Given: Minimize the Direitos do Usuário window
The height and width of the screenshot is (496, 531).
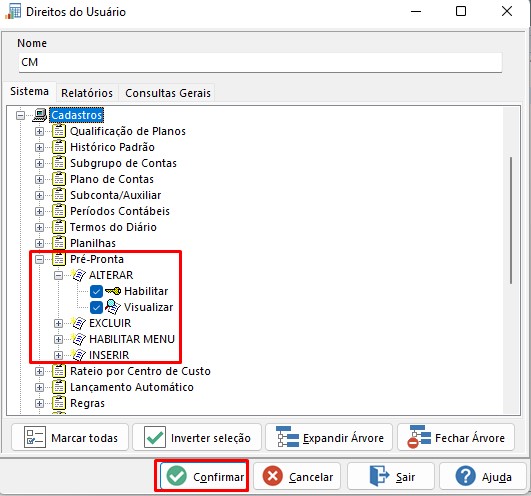Looking at the screenshot, I should pos(416,12).
